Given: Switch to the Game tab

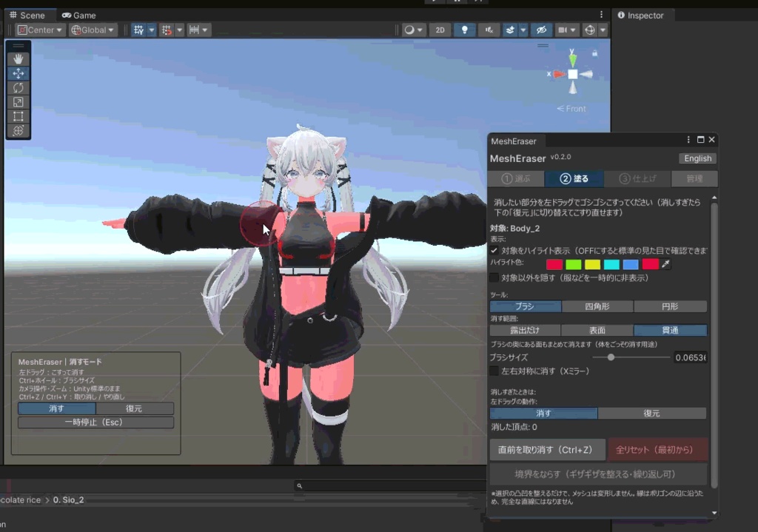Looking at the screenshot, I should click(x=79, y=16).
